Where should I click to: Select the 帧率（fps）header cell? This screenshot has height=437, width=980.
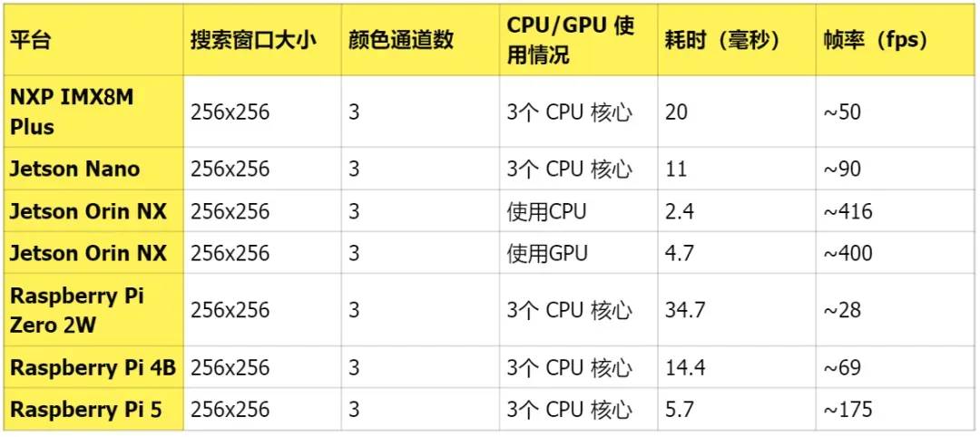pyautogui.click(x=895, y=41)
